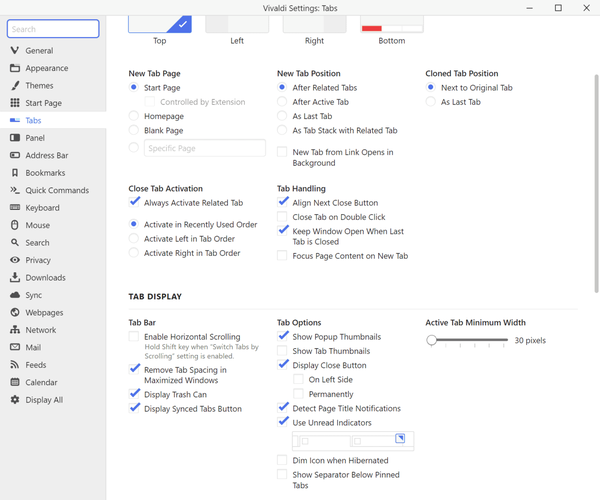This screenshot has height=500, width=600.
Task: Click the Downloads icon in sidebar
Action: pyautogui.click(x=15, y=278)
